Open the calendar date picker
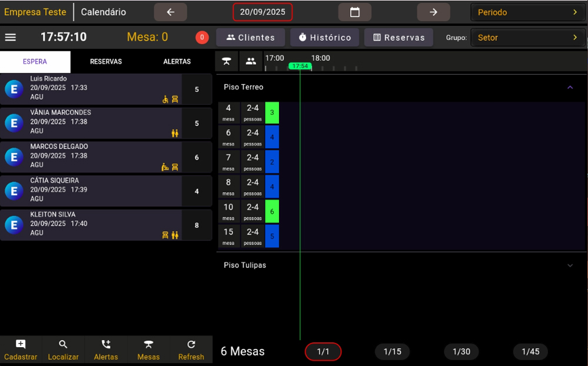Image resolution: width=588 pixels, height=366 pixels. [354, 12]
